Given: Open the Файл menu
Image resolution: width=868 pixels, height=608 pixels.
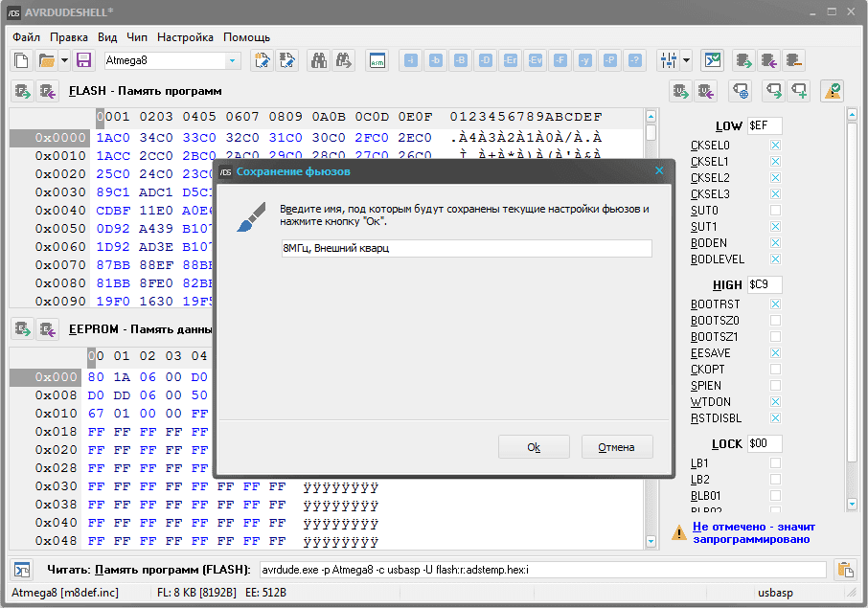Looking at the screenshot, I should tap(26, 37).
